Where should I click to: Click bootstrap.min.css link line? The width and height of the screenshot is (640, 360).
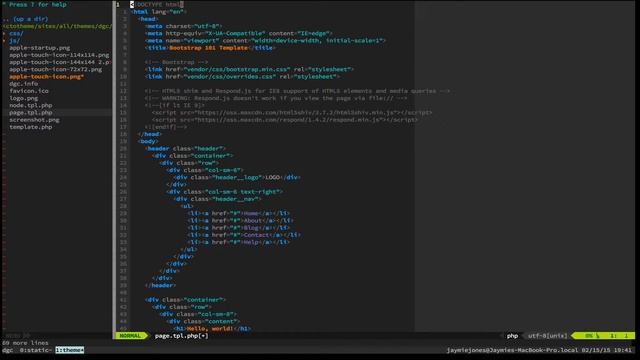coord(249,69)
